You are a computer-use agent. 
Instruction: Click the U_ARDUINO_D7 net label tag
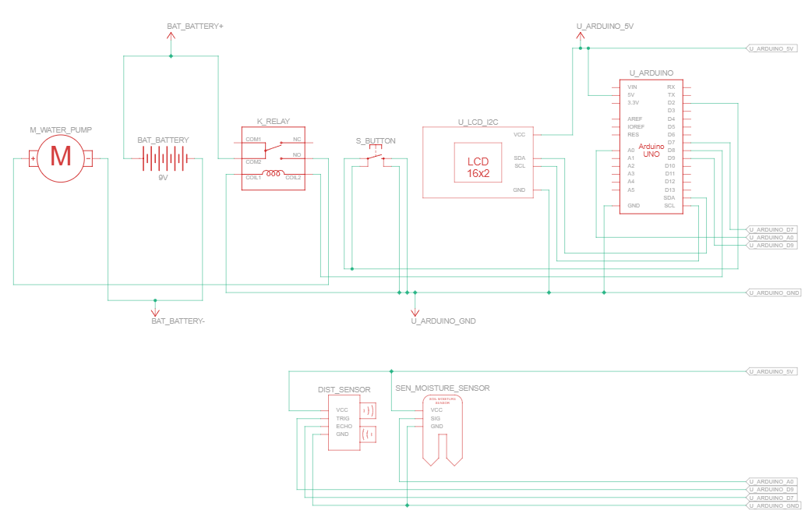click(x=771, y=230)
